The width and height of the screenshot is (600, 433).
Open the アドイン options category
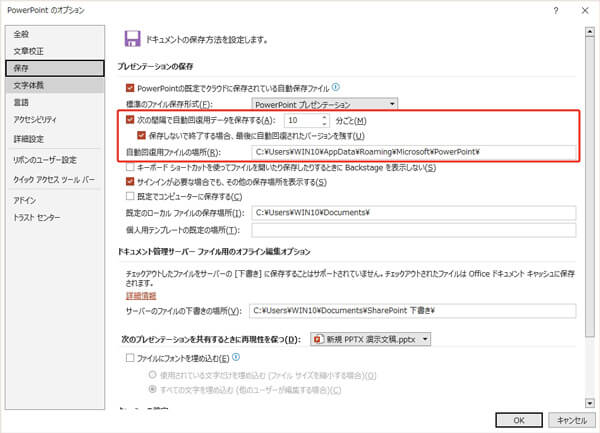55,200
